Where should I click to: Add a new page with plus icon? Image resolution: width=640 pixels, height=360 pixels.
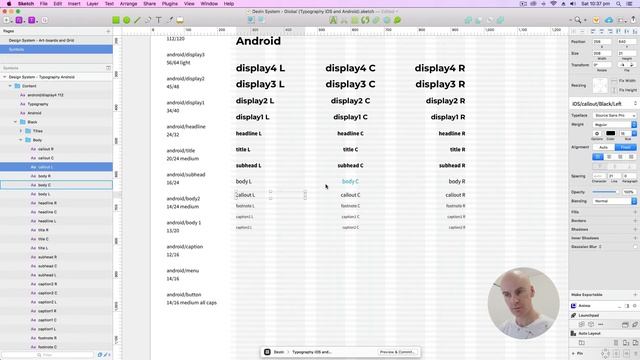coord(108,31)
